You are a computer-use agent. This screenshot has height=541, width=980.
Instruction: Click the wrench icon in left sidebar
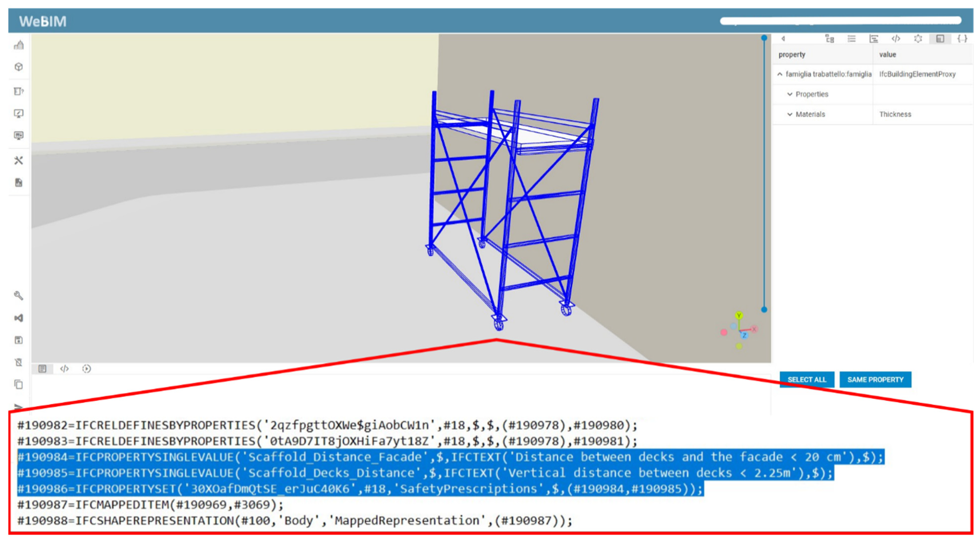tap(19, 295)
